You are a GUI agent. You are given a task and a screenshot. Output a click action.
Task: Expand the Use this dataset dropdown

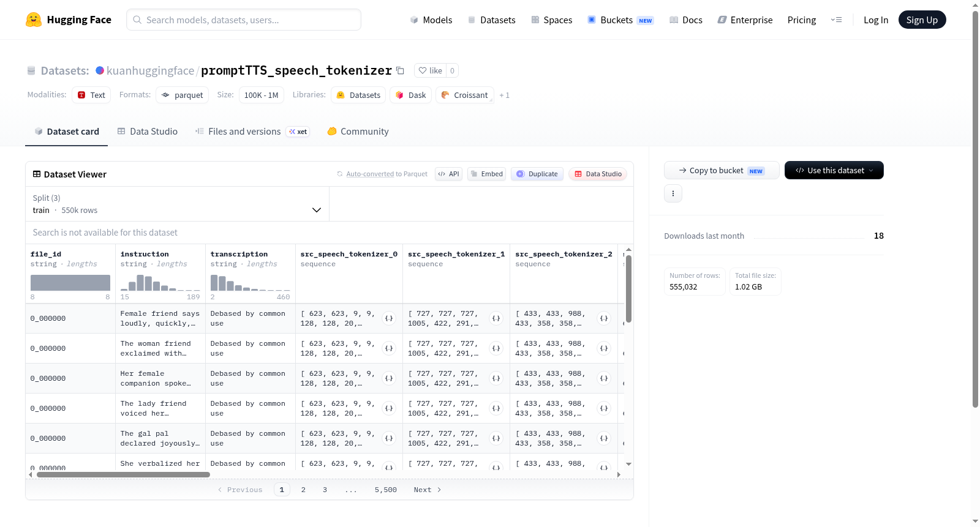click(834, 170)
